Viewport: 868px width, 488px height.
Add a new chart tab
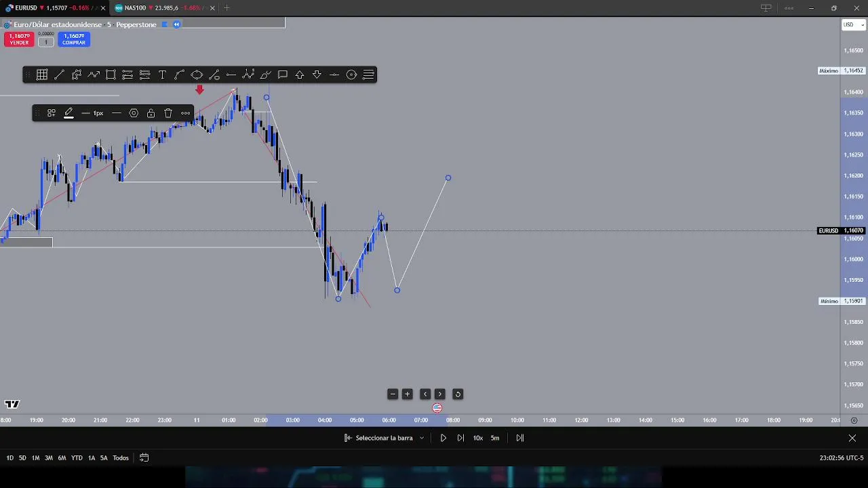tap(226, 8)
